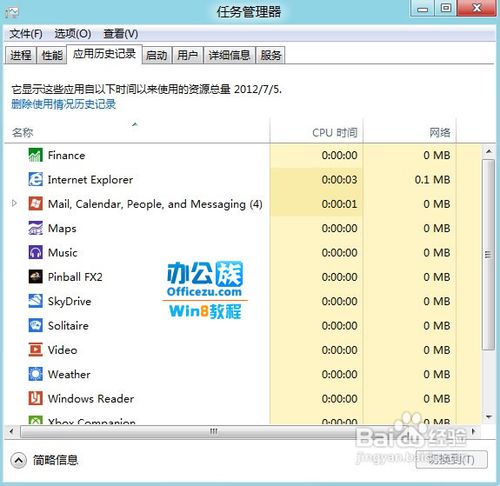Click the Solitaire cards icon
Screen dimensions: 500x486
tap(35, 325)
